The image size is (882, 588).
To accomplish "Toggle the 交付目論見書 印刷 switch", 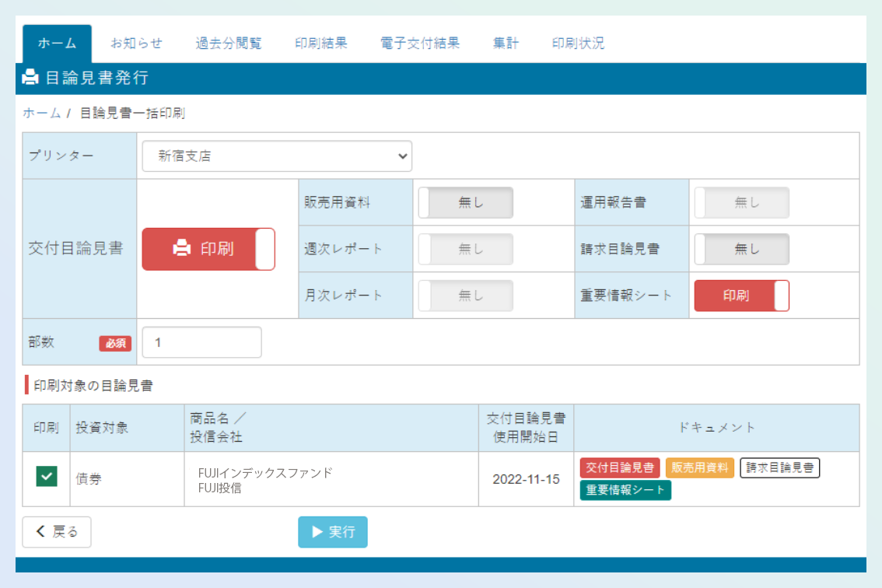I will click(208, 249).
